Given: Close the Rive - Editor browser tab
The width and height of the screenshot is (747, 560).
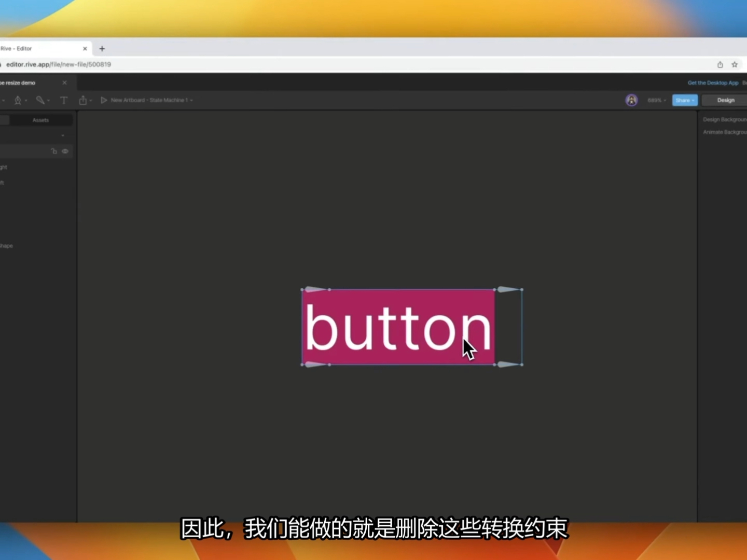Looking at the screenshot, I should tap(85, 49).
